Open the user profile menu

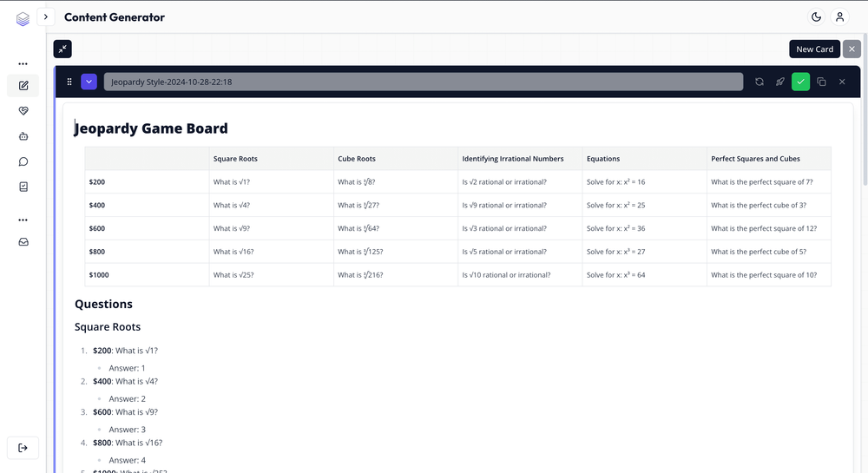[x=839, y=16]
